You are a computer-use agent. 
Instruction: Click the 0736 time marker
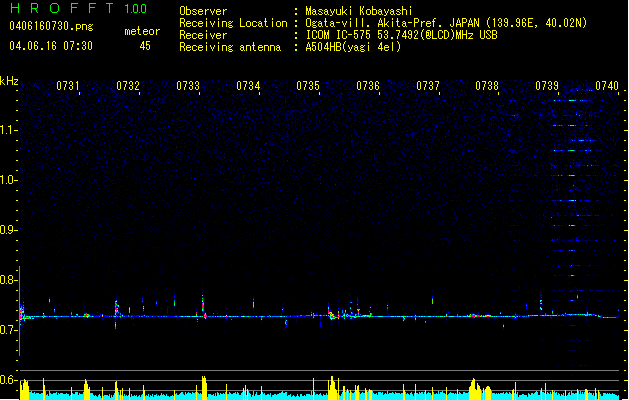click(x=368, y=86)
